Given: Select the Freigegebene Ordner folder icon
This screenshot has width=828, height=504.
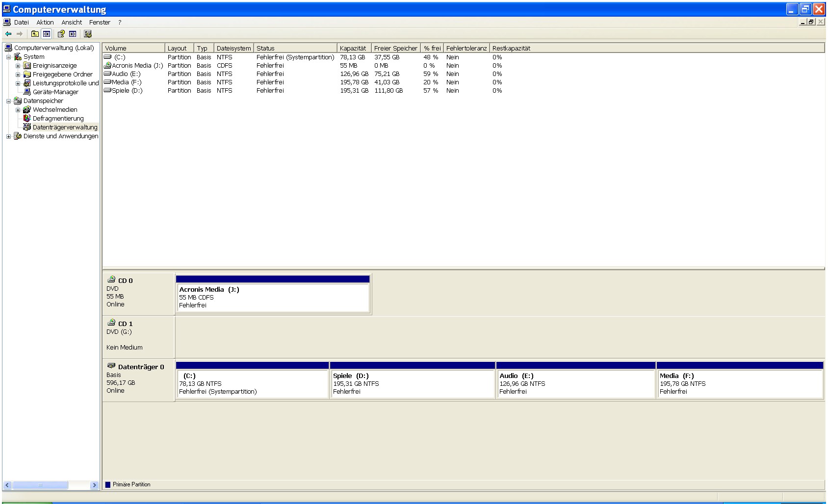Looking at the screenshot, I should pos(27,74).
